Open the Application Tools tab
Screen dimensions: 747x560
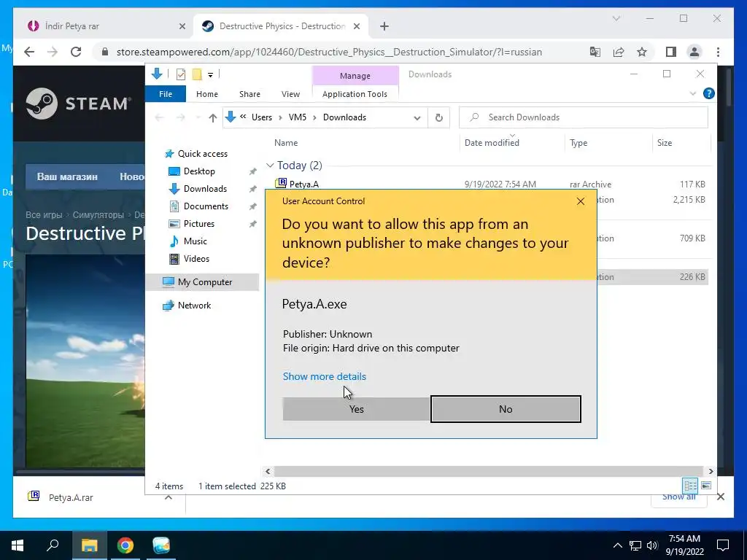coord(355,94)
